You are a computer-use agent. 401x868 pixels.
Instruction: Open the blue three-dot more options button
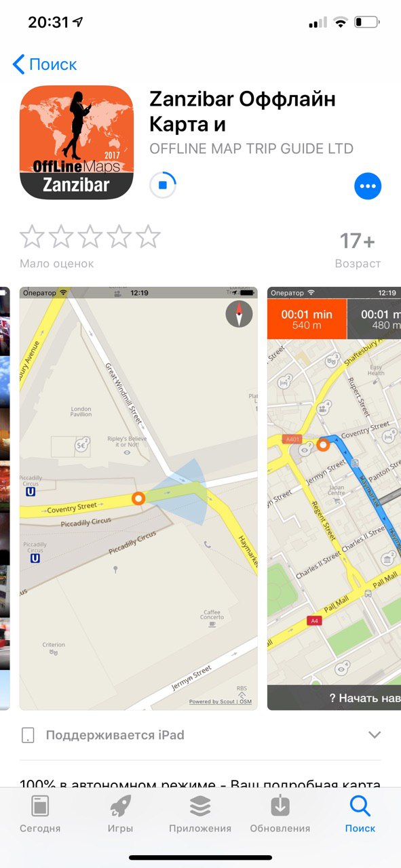pyautogui.click(x=368, y=186)
